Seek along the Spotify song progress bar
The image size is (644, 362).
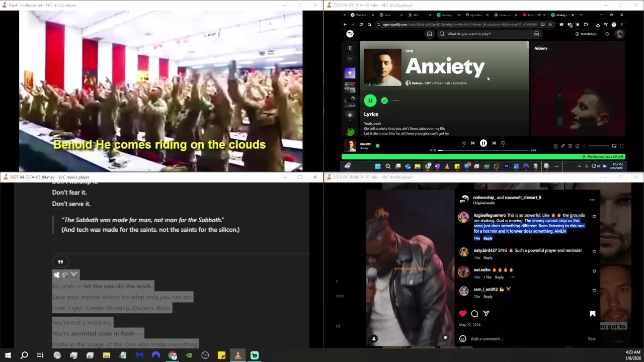484,150
